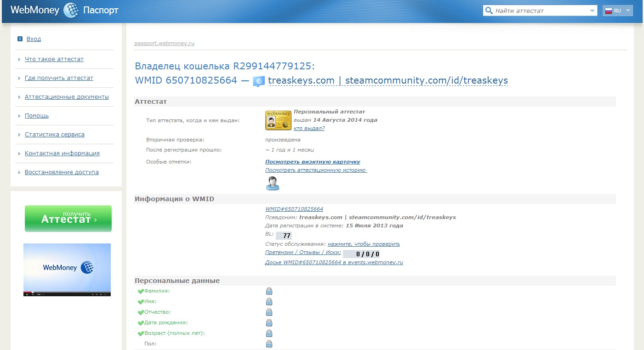644x350 pixels.
Task: Click the Информация о WMID section header
Action: pyautogui.click(x=174, y=199)
